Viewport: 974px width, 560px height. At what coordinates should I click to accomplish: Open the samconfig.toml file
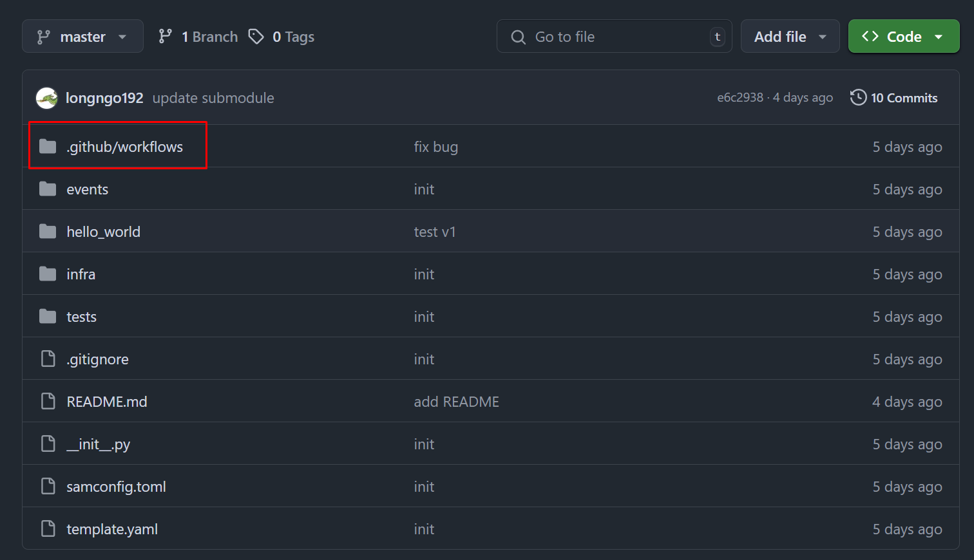116,487
